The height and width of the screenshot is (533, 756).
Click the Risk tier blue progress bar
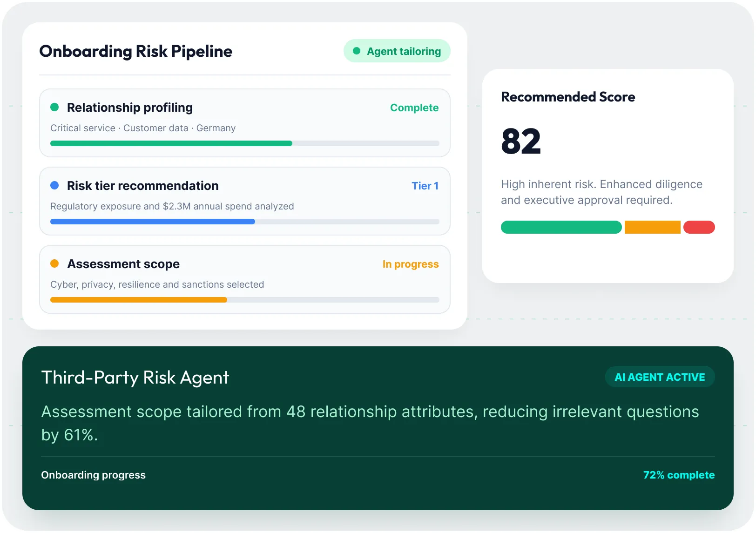coord(153,222)
